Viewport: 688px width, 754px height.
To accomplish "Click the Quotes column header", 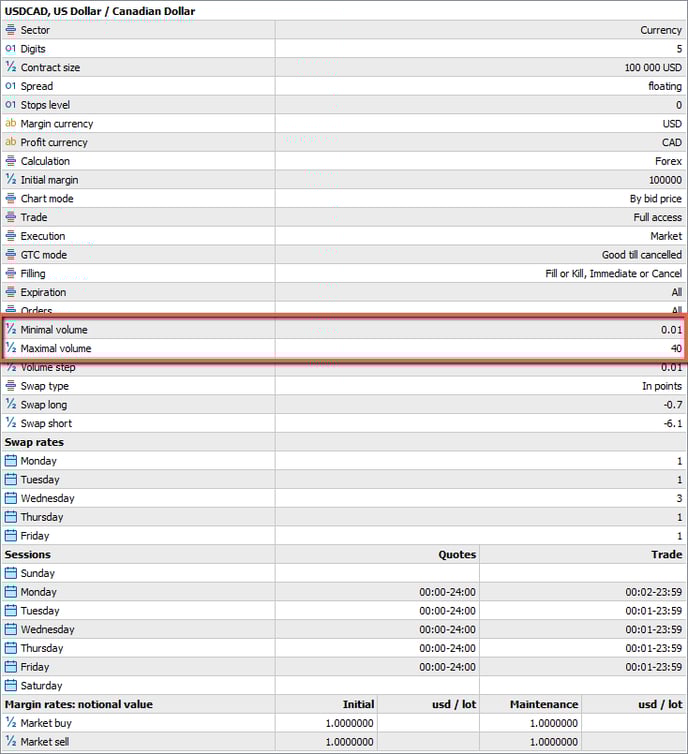I will 457,555.
